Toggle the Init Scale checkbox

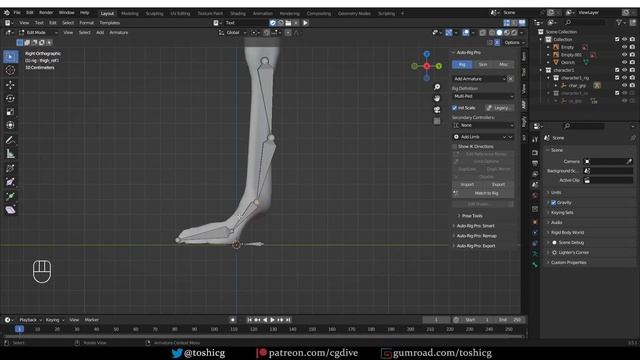pyautogui.click(x=455, y=108)
